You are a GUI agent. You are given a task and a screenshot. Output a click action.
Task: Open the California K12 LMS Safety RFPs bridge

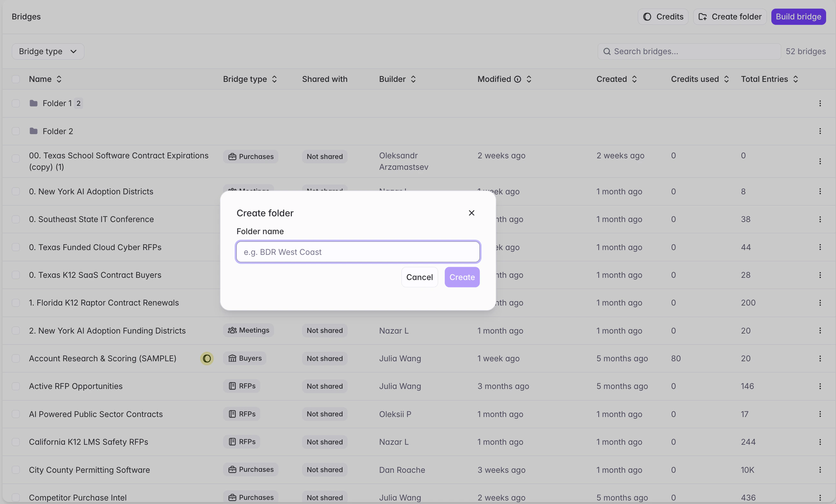[89, 442]
